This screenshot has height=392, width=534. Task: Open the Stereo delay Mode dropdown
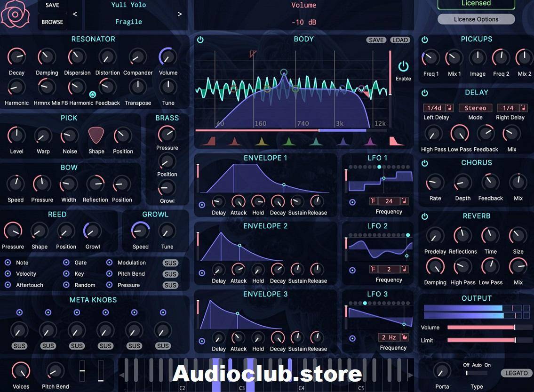(x=475, y=108)
